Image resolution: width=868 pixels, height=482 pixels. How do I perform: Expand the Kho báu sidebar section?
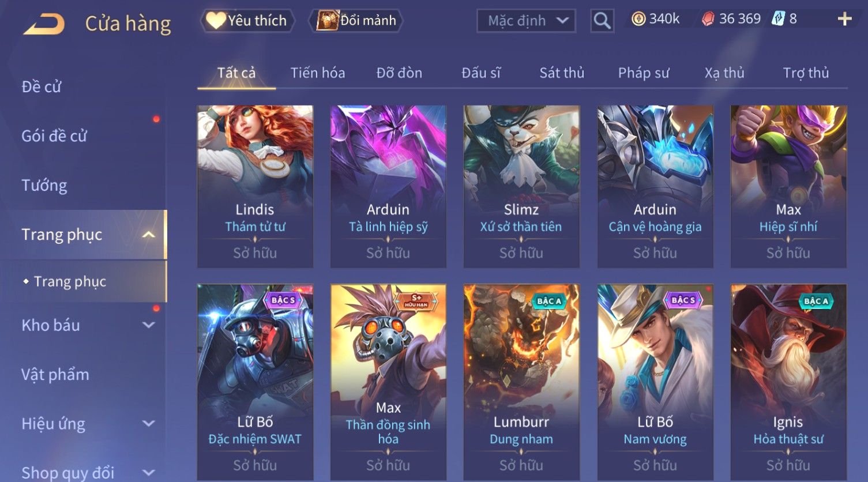click(148, 325)
